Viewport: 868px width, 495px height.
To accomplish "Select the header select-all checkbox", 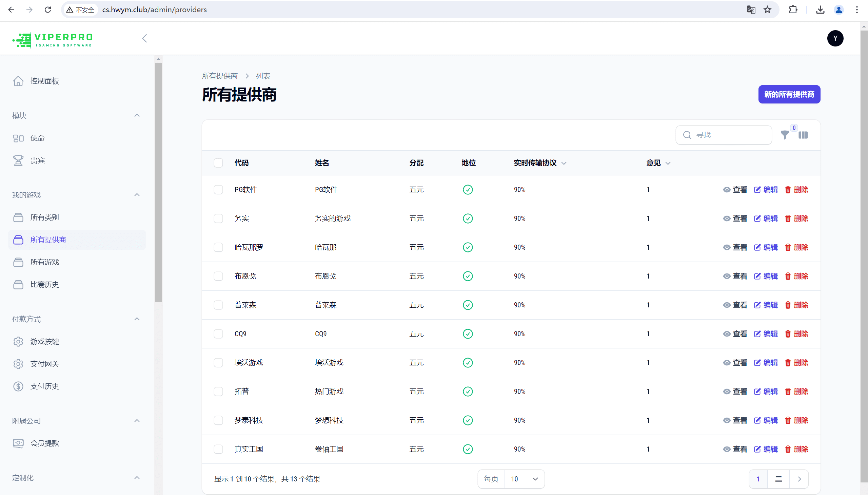I will tap(218, 163).
